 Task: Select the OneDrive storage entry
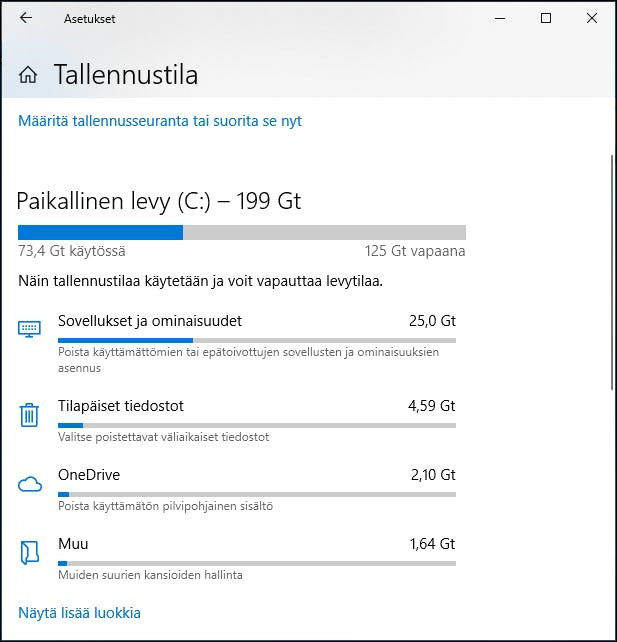(x=89, y=475)
